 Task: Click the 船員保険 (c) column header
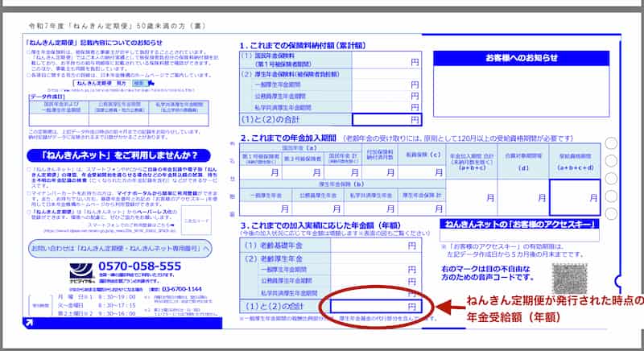click(423, 155)
